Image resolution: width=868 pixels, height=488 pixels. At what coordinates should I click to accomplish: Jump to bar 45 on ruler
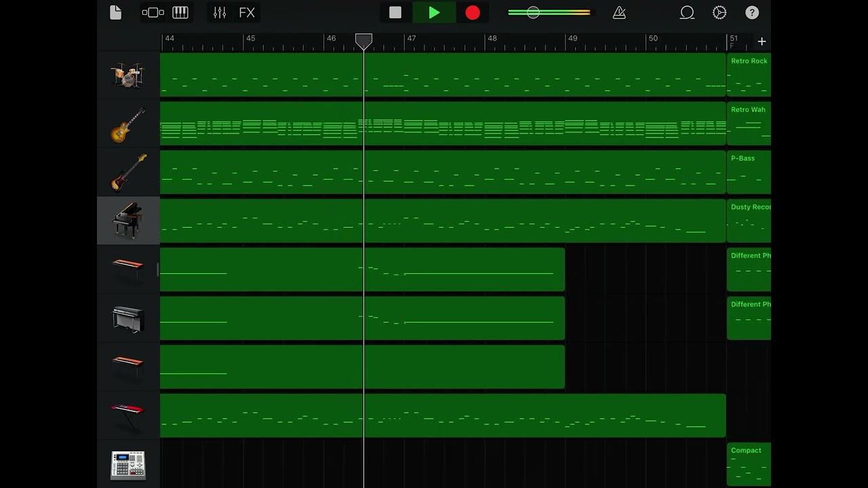coord(250,39)
